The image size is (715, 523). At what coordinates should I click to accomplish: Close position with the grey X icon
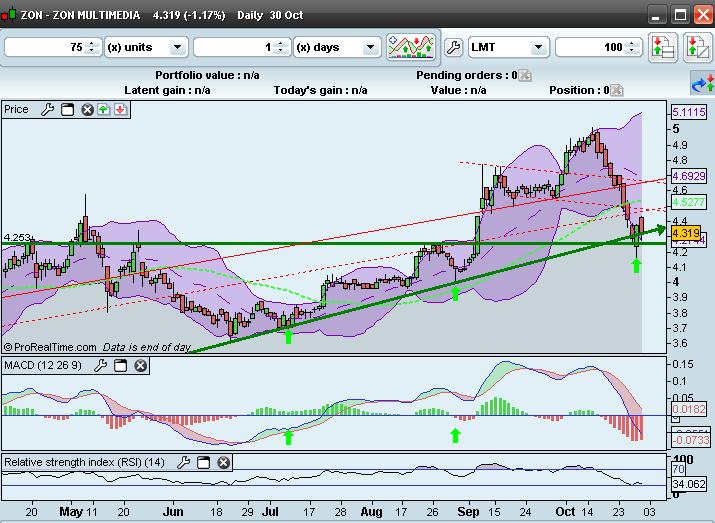[x=617, y=90]
